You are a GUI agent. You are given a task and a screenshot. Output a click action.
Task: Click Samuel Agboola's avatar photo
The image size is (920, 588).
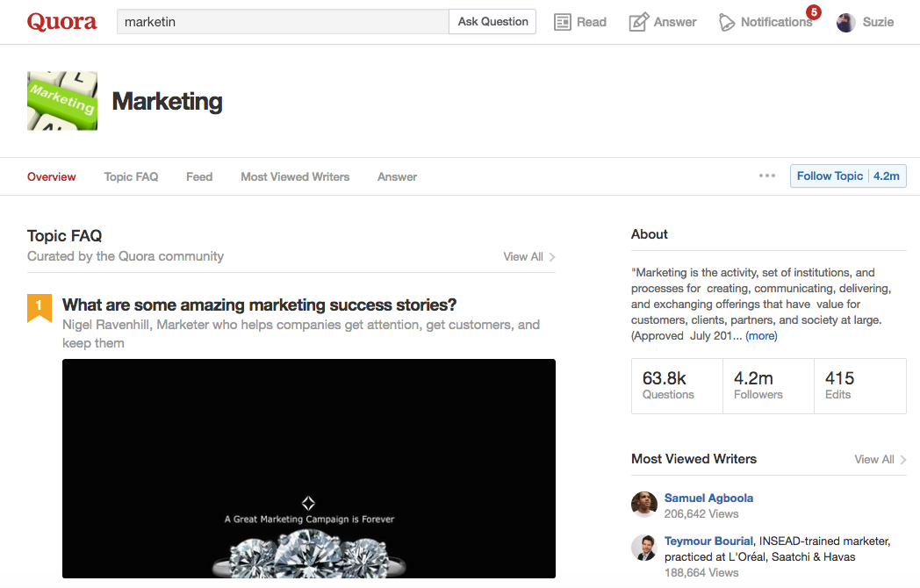643,504
